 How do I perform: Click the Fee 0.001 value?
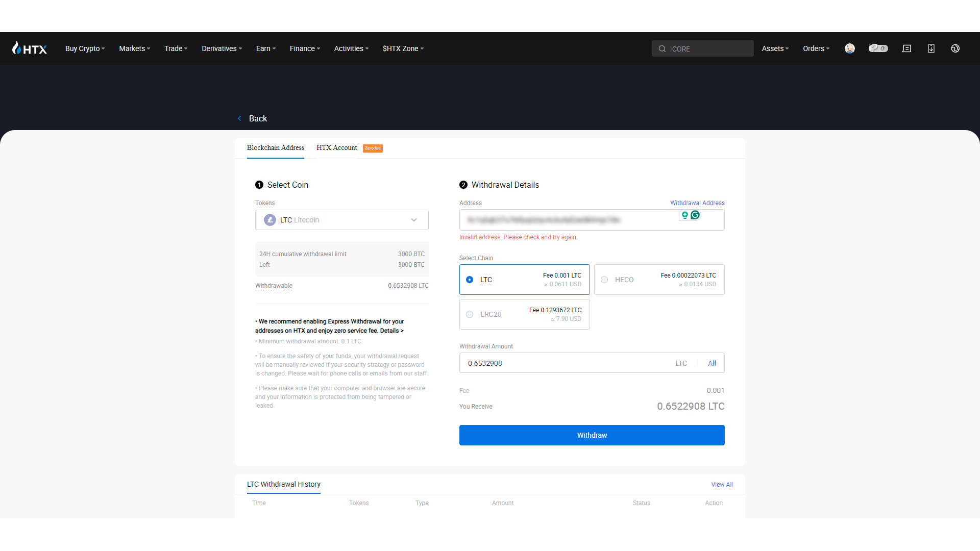pos(716,391)
